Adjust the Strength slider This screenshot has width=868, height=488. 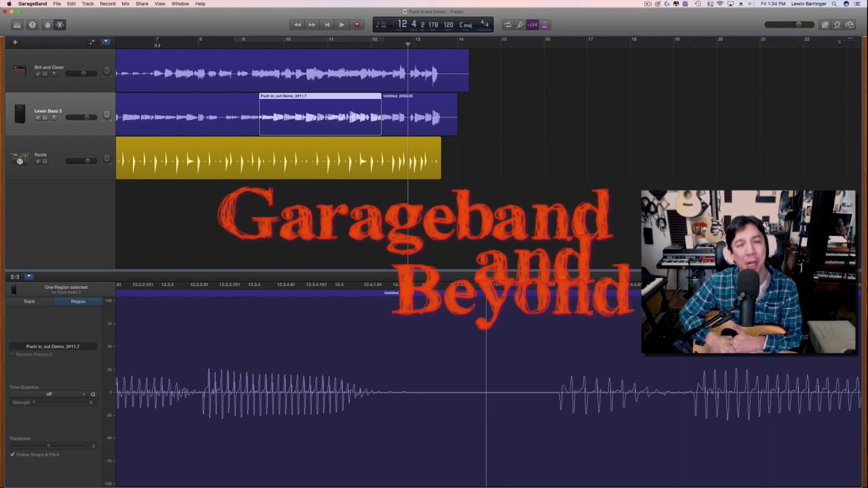coord(61,403)
